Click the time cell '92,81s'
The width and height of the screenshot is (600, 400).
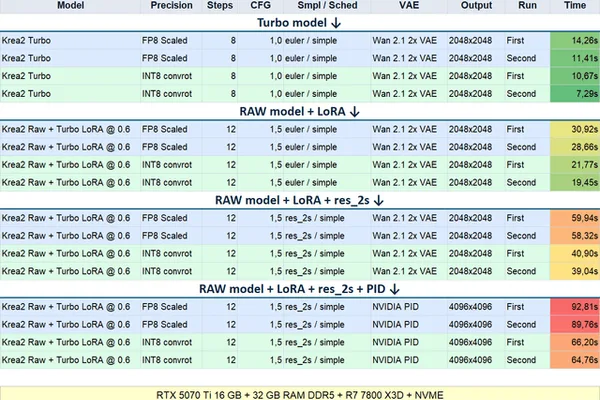575,307
